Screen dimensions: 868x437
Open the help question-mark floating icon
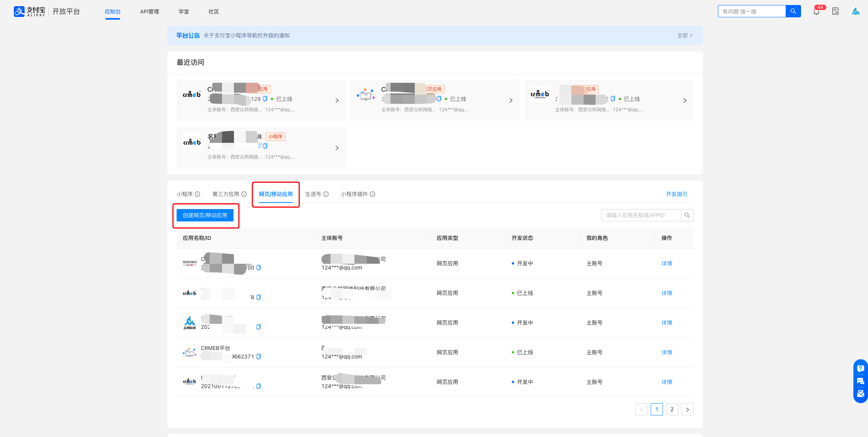(861, 368)
